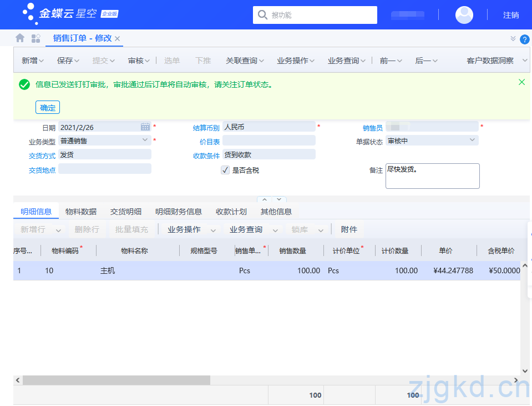The width and height of the screenshot is (532, 406).
Task: Open the 保存 dropdown menu
Action: pyautogui.click(x=68, y=61)
